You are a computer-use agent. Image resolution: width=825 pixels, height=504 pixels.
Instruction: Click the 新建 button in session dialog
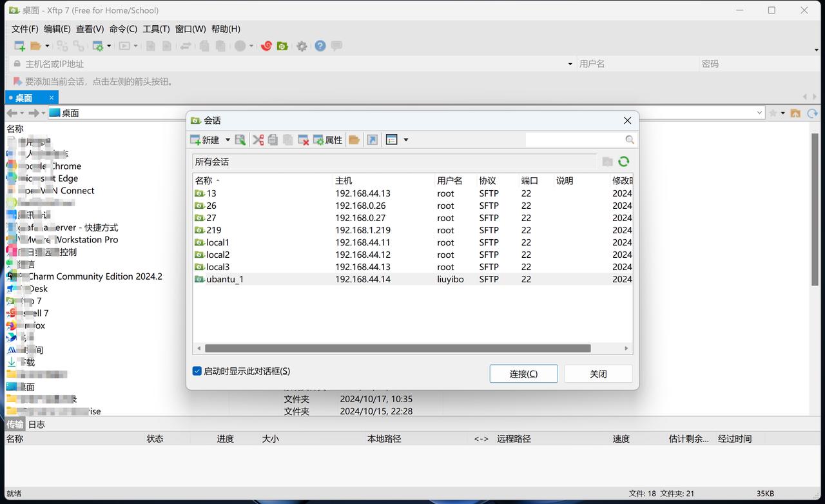[205, 140]
